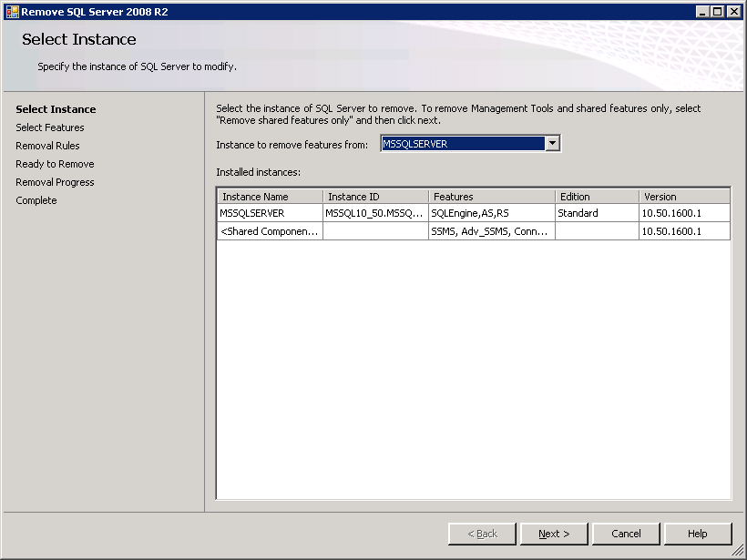The image size is (747, 560).
Task: Click the SQL Server setup title bar icon
Action: pos(12,12)
